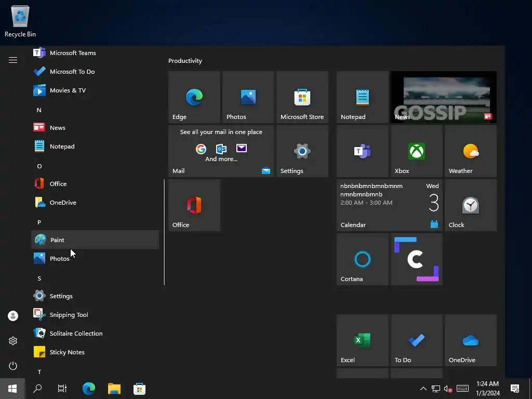This screenshot has width=532, height=399.
Task: Open Solitaire Collection
Action: coord(95,333)
